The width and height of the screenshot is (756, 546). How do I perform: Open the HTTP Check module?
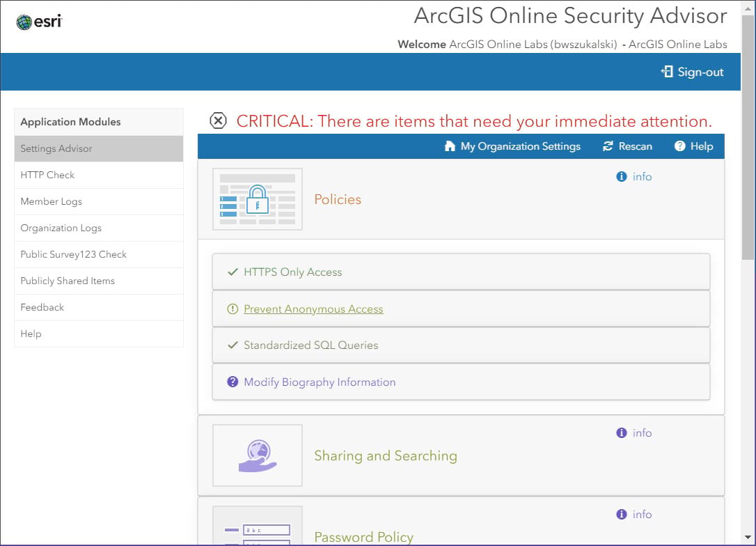pos(47,175)
